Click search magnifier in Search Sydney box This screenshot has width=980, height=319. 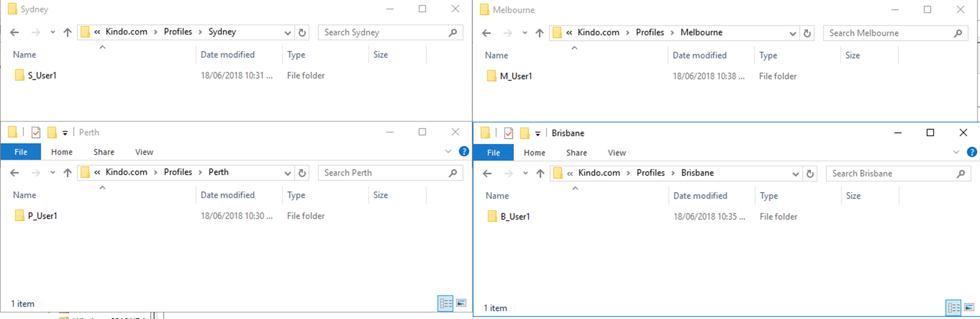(453, 32)
